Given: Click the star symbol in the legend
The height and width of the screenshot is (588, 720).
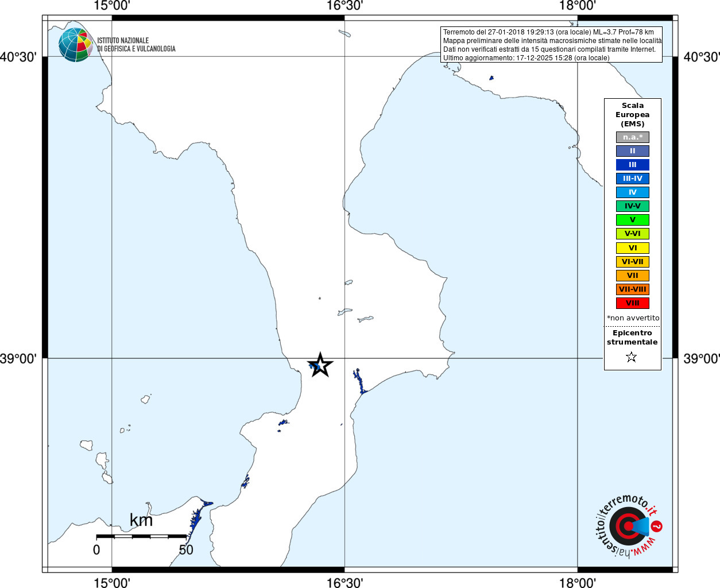Looking at the screenshot, I should (632, 357).
